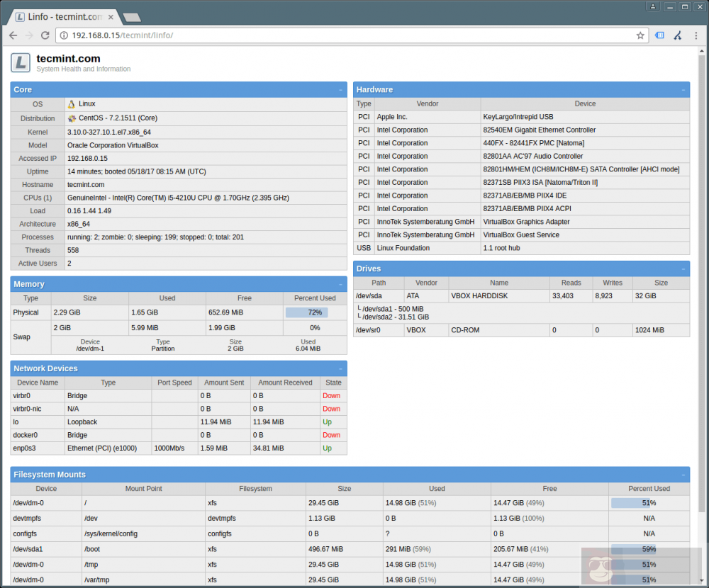Click the bookmark star in the address bar

click(x=640, y=34)
